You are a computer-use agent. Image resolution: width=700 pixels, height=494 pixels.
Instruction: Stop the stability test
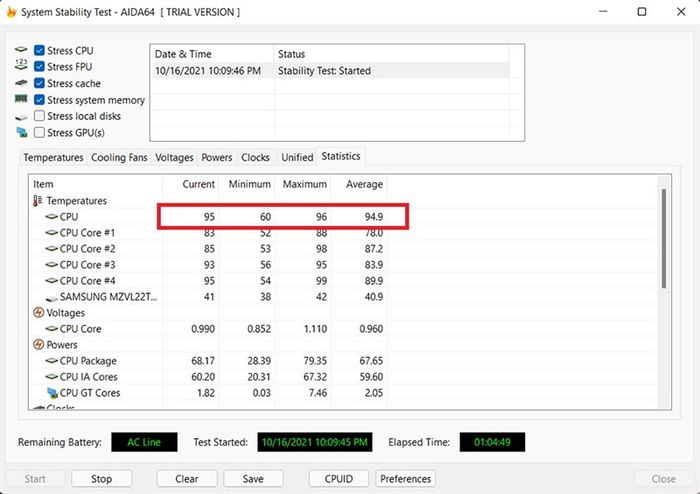(x=101, y=479)
